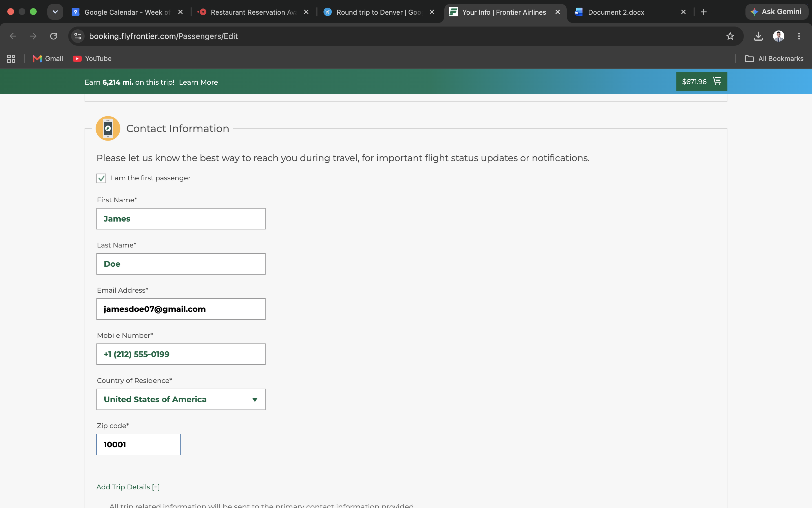
Task: Open a new tab with plus icon
Action: click(x=704, y=12)
